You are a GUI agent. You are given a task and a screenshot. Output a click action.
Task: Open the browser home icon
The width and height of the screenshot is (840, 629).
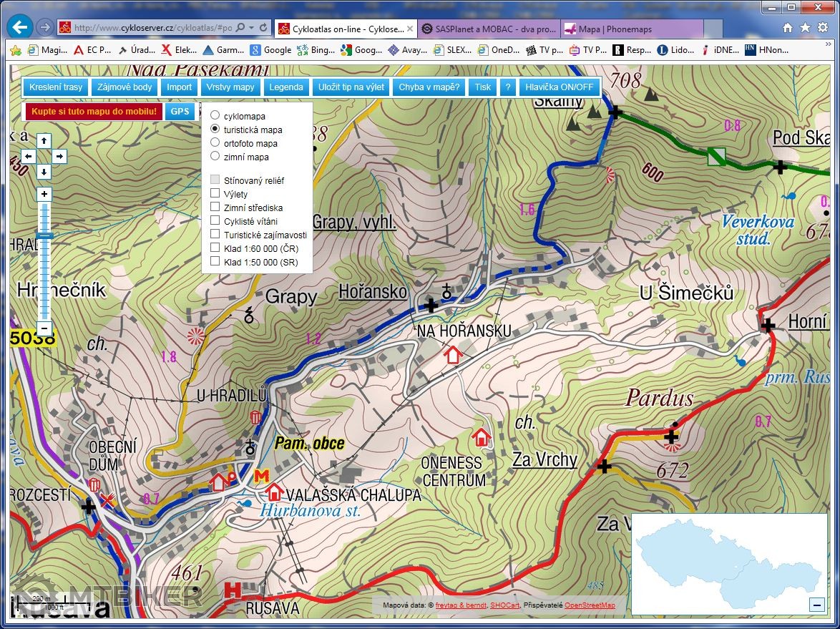click(787, 28)
